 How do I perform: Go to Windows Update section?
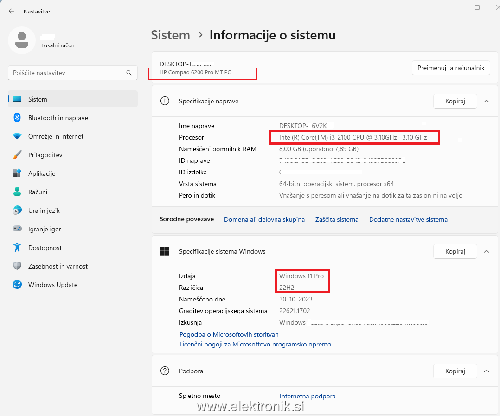tap(53, 285)
